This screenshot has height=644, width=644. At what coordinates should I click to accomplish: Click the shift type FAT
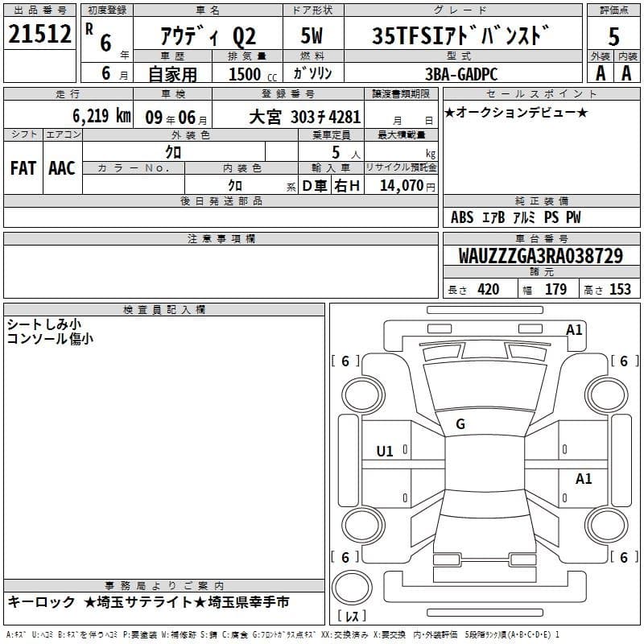[x=23, y=168]
